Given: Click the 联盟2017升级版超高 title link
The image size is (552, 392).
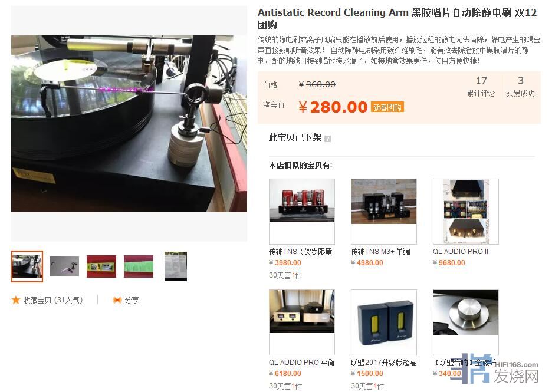Looking at the screenshot, I should coord(384,363).
